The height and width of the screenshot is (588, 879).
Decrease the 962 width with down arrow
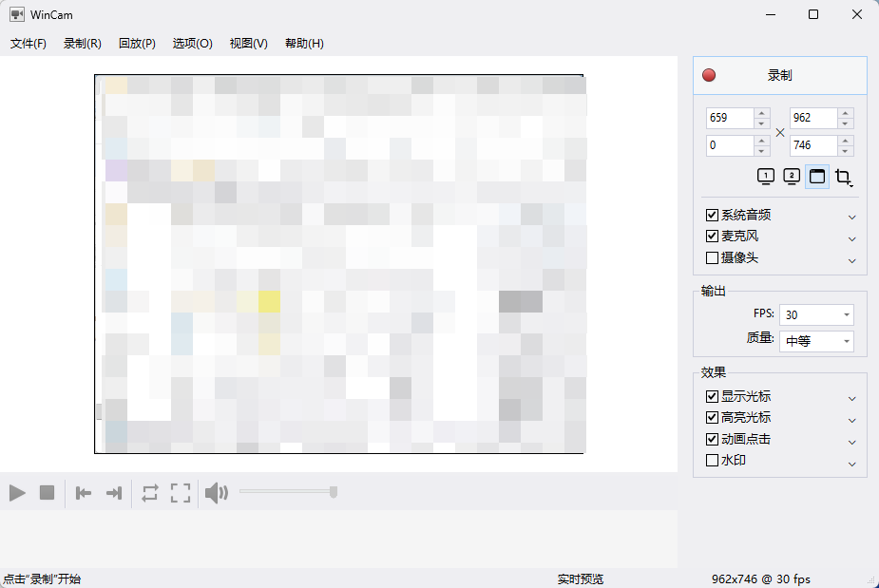click(x=846, y=123)
